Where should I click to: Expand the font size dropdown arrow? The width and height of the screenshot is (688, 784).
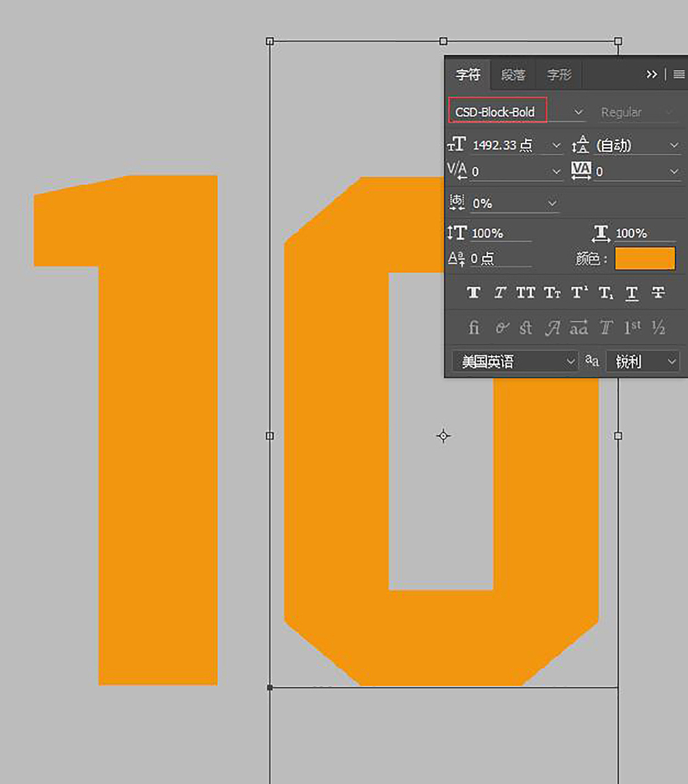[x=556, y=145]
